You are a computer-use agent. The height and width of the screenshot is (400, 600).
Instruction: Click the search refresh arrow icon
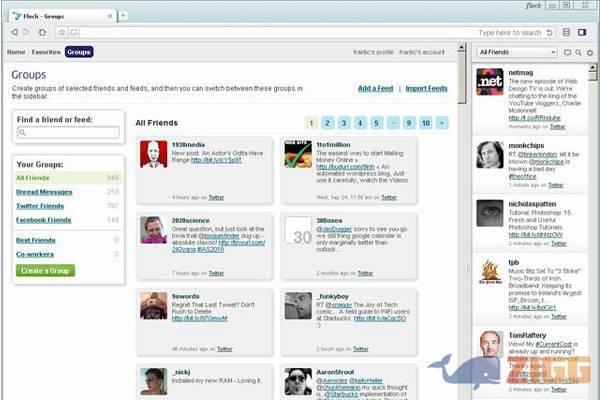click(549, 33)
